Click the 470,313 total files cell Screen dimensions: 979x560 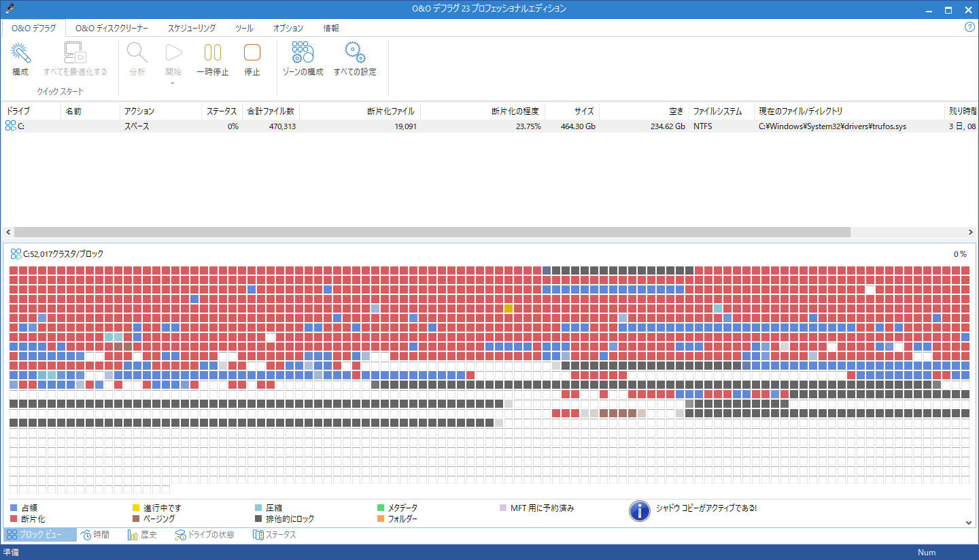(281, 126)
